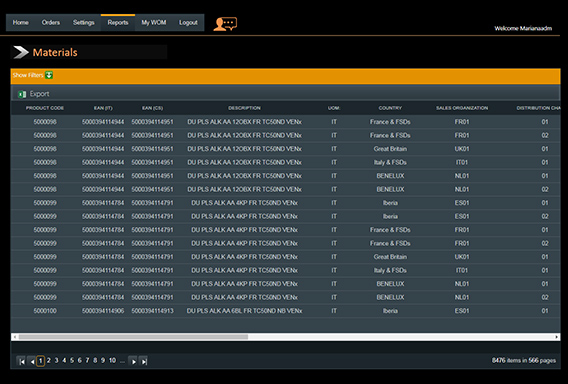568x384 pixels.
Task: Open the Home menu
Action: [x=21, y=22]
